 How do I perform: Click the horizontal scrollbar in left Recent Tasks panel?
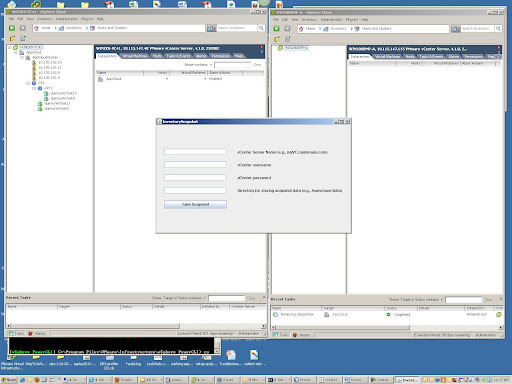coord(136,326)
